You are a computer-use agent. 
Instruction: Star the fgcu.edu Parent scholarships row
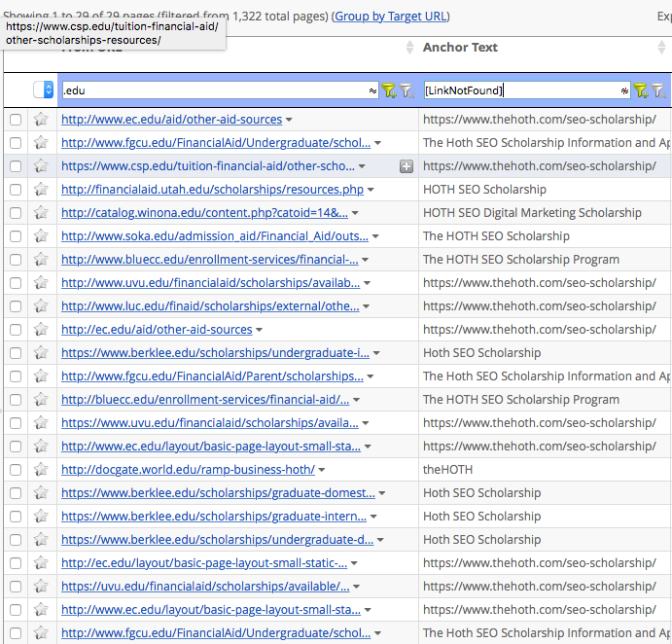tap(41, 376)
